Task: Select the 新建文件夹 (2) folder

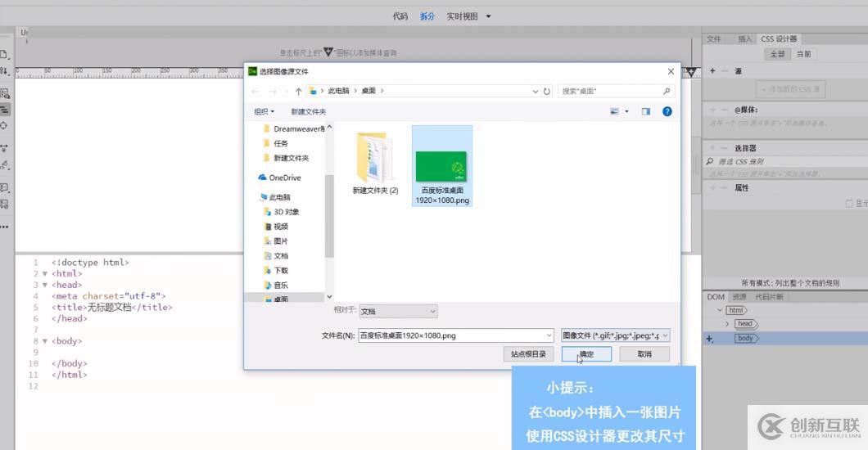Action: (375, 162)
